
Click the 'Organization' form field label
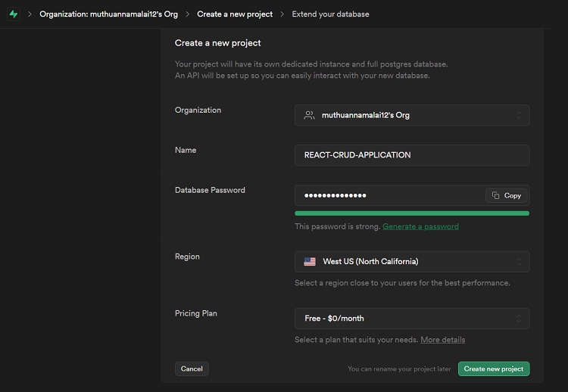198,110
